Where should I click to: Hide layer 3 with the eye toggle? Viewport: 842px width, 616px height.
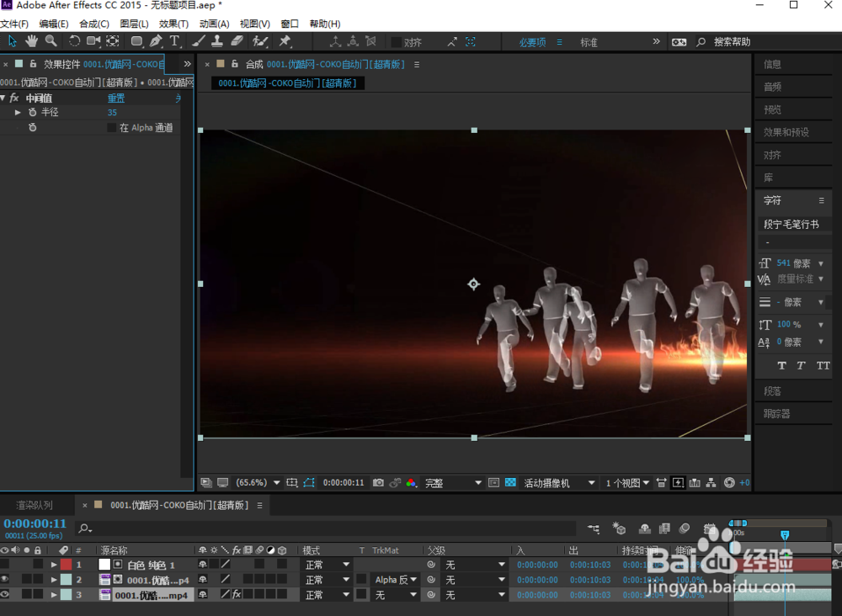[5, 594]
